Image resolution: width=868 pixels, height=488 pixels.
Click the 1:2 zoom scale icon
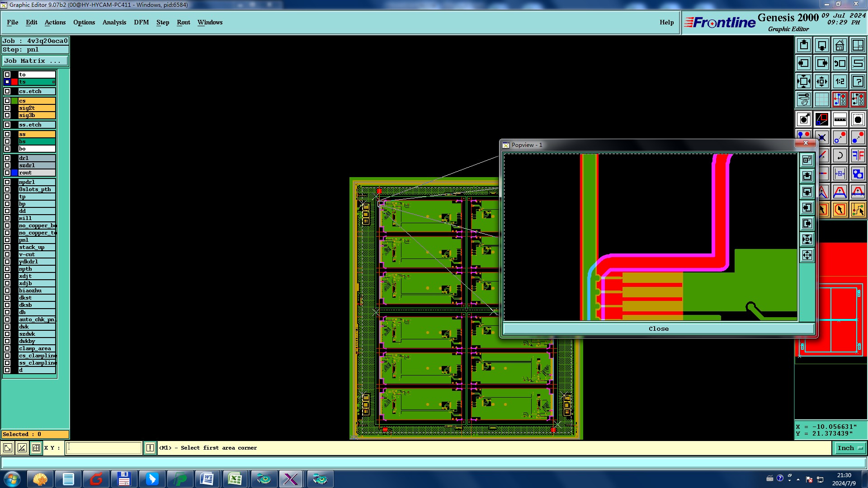click(840, 82)
